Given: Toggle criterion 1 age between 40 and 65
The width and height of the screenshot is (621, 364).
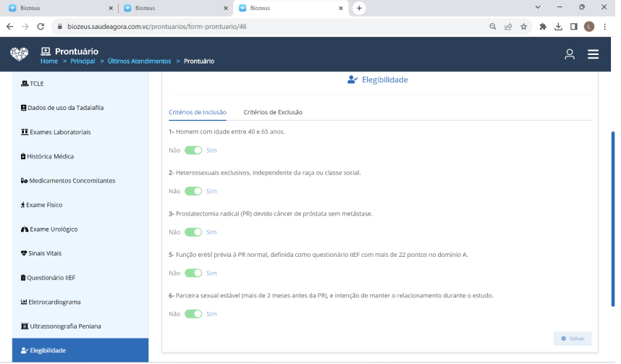Looking at the screenshot, I should pyautogui.click(x=193, y=151).
